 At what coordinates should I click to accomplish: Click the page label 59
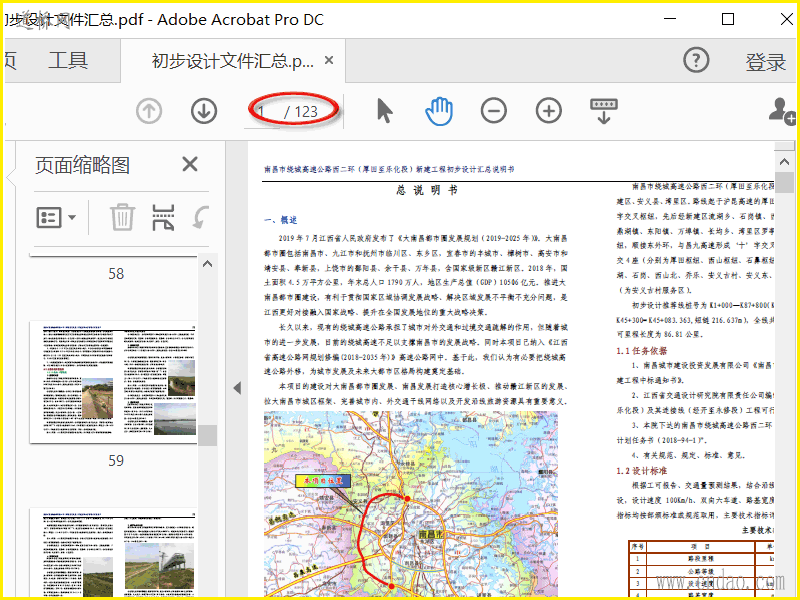click(116, 461)
